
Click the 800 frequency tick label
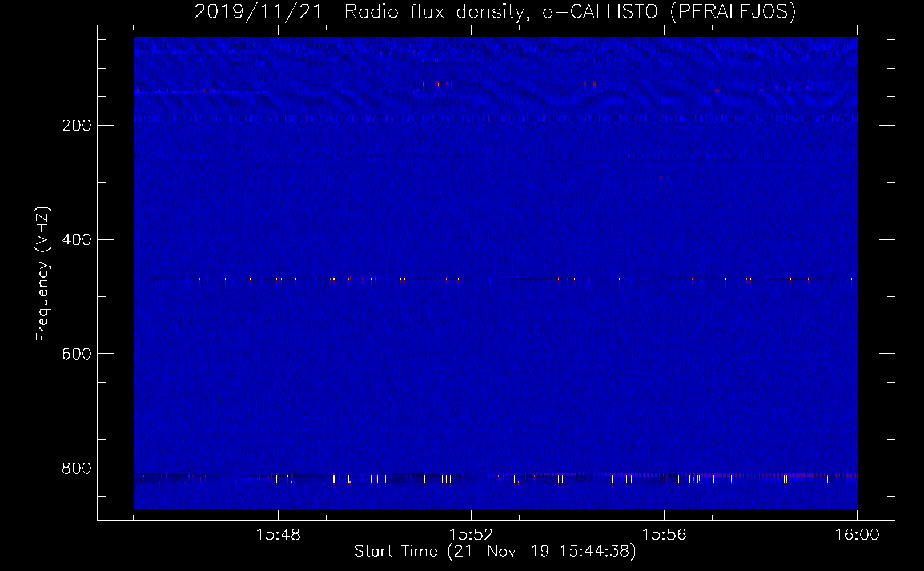(77, 468)
